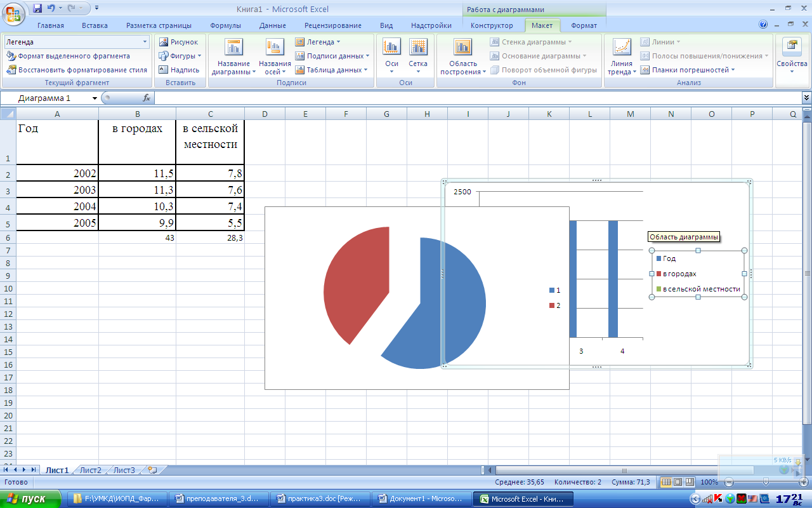Screen dimensions: 812x508
Task: Open the Конструктор chart tab
Action: (x=492, y=25)
